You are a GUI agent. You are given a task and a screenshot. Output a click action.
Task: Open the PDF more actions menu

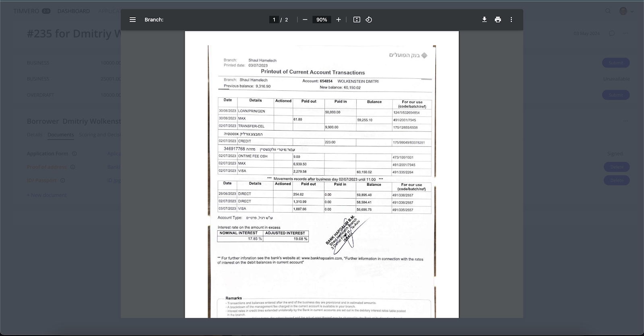coord(511,20)
